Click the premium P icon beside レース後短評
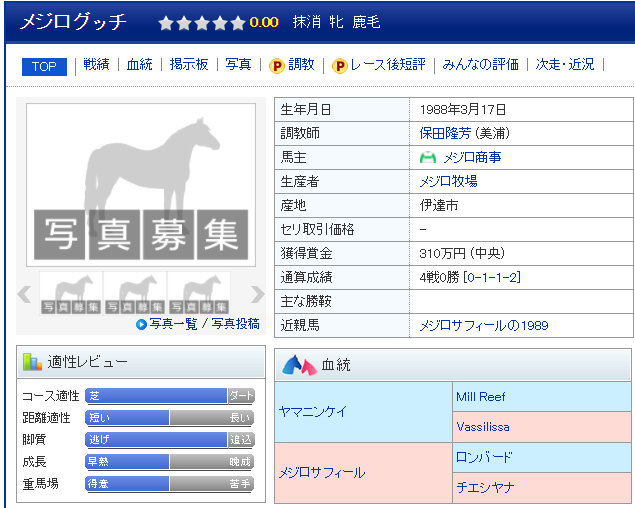 tap(339, 66)
